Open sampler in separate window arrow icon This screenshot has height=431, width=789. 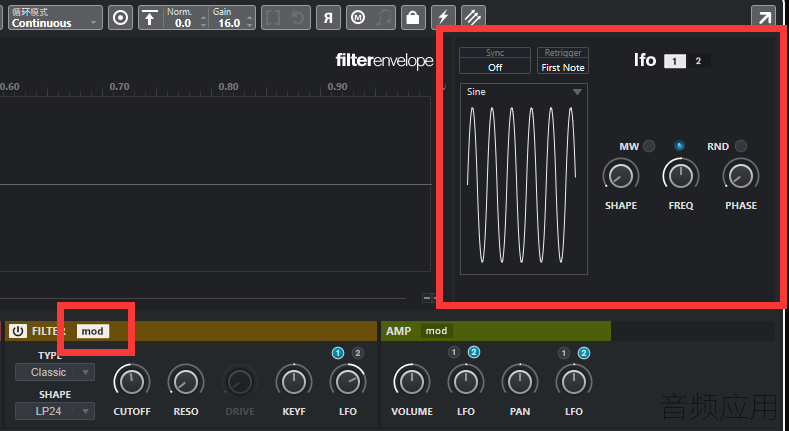(x=764, y=18)
